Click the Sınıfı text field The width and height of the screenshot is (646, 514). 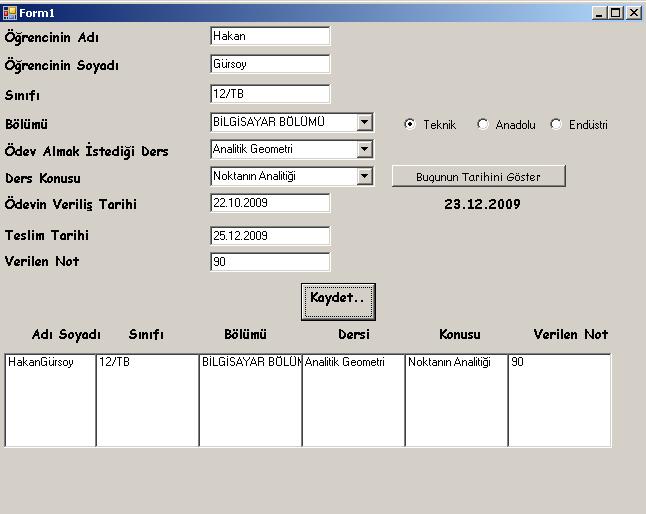269,94
